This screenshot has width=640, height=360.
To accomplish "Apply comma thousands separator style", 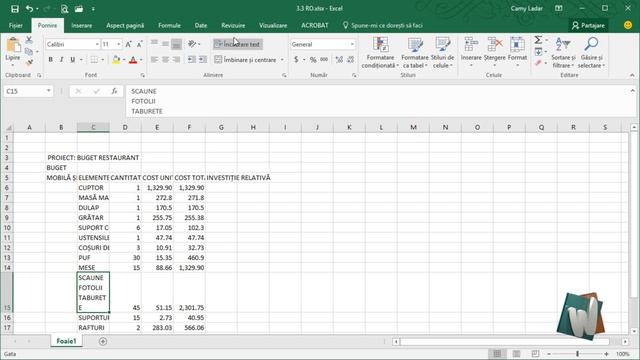I will tap(324, 60).
